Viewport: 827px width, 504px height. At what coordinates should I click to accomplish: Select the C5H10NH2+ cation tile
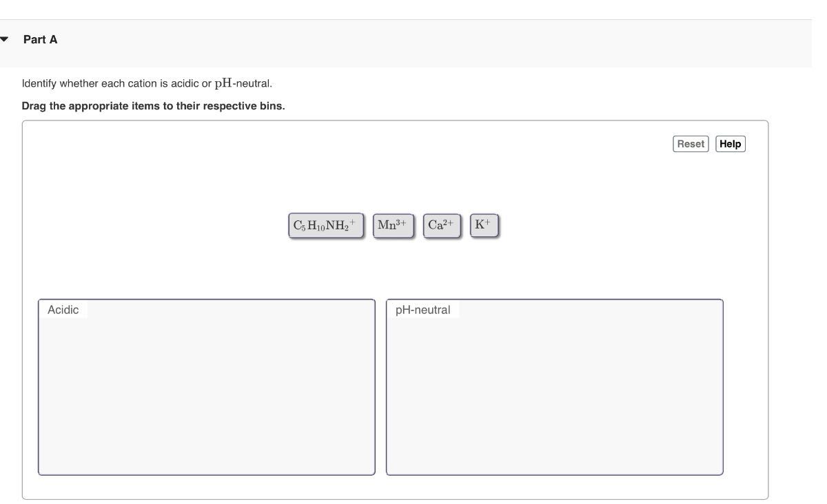325,226
